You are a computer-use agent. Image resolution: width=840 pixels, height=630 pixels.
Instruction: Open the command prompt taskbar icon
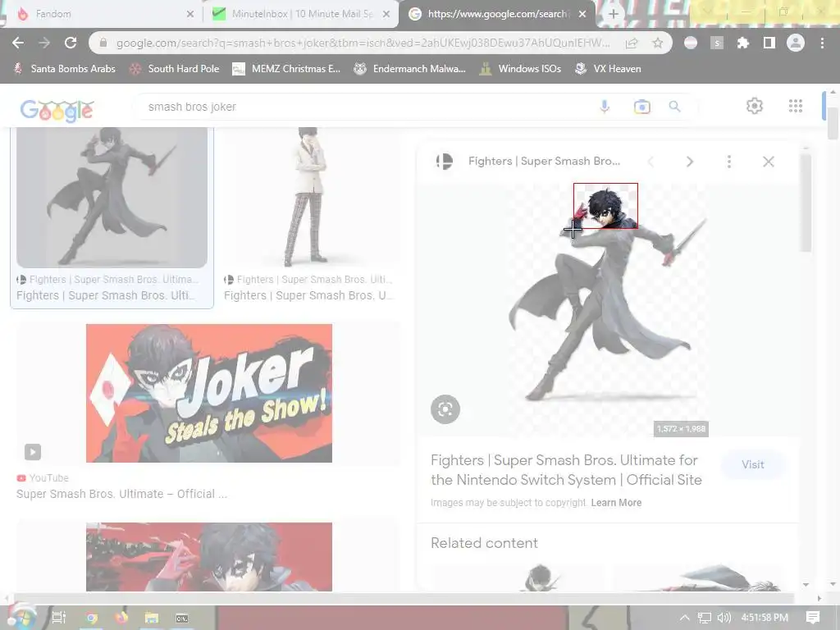click(x=182, y=618)
